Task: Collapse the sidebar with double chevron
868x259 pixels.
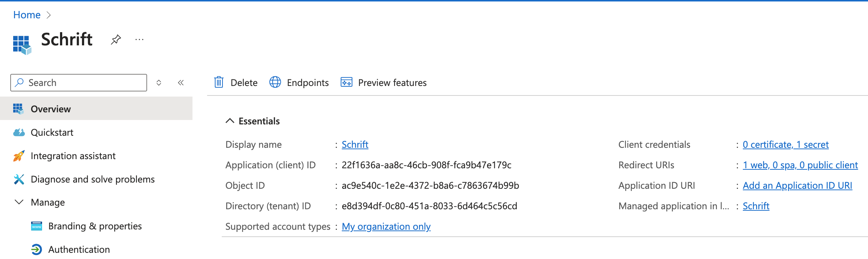Action: click(181, 83)
